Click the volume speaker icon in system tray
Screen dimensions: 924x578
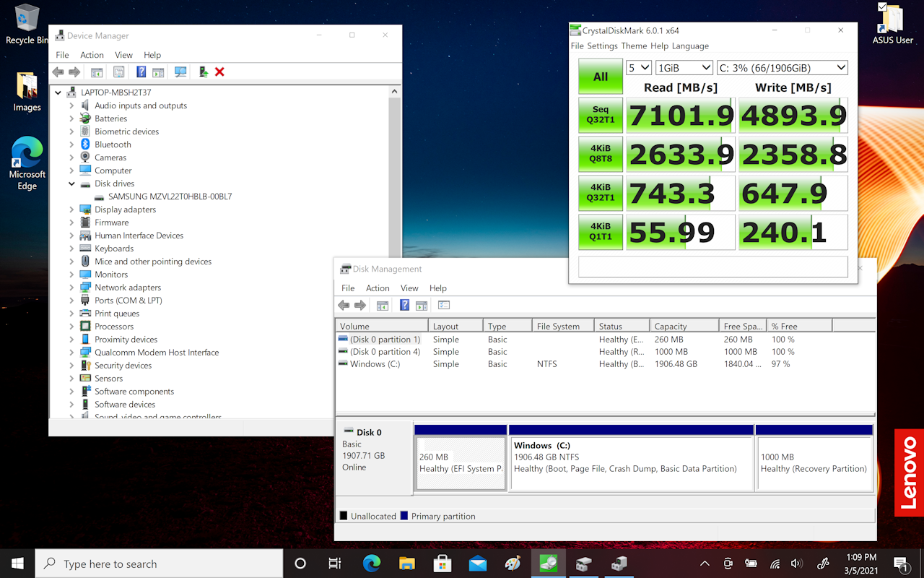tap(796, 564)
